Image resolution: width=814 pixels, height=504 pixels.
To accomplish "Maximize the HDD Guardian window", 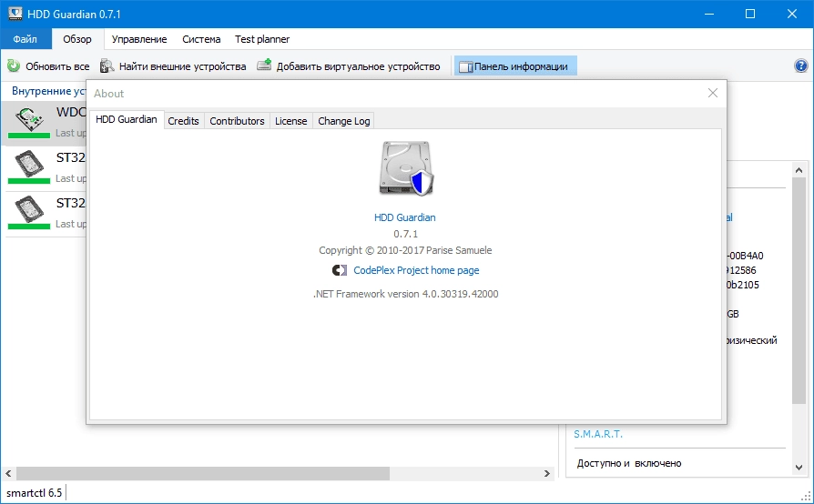I will click(750, 14).
